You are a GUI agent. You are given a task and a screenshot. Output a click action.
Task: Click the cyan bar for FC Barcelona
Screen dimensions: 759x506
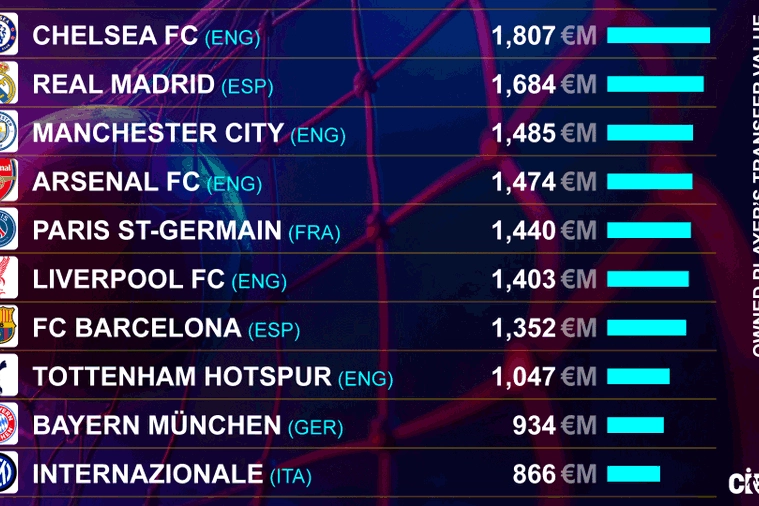pyautogui.click(x=646, y=328)
